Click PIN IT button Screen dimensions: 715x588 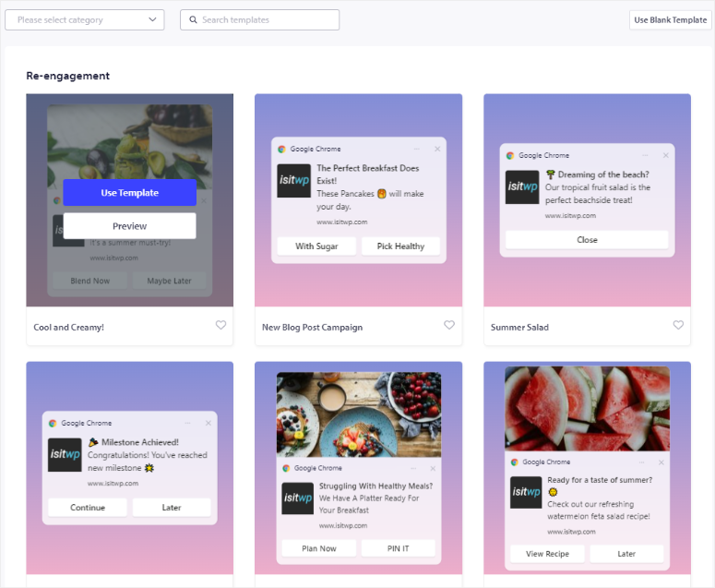coord(398,548)
